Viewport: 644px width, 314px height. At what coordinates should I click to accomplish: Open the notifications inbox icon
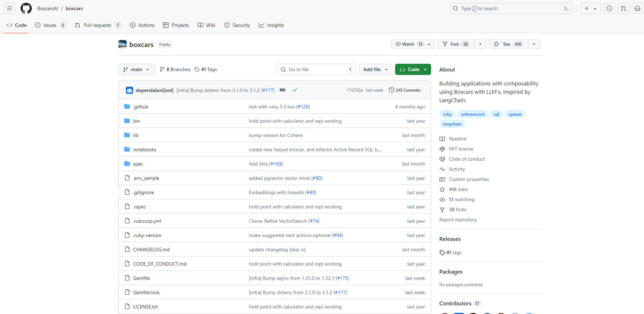(x=637, y=8)
